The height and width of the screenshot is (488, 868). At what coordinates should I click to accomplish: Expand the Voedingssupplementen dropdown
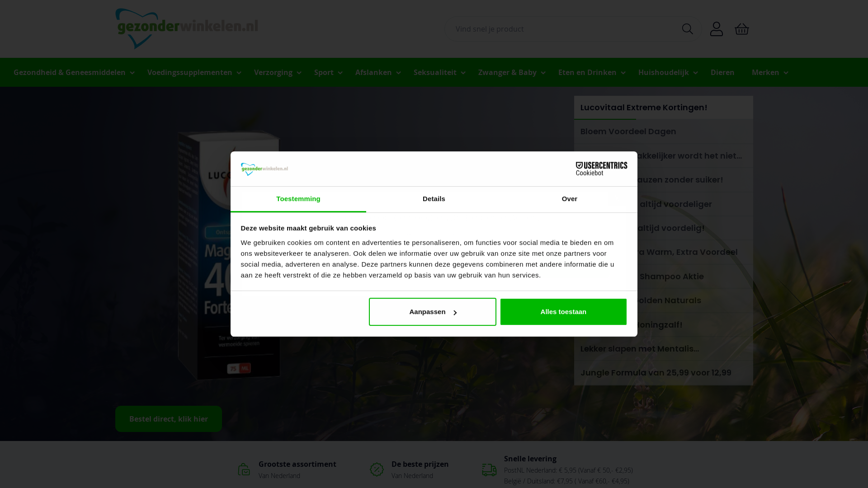click(x=194, y=72)
